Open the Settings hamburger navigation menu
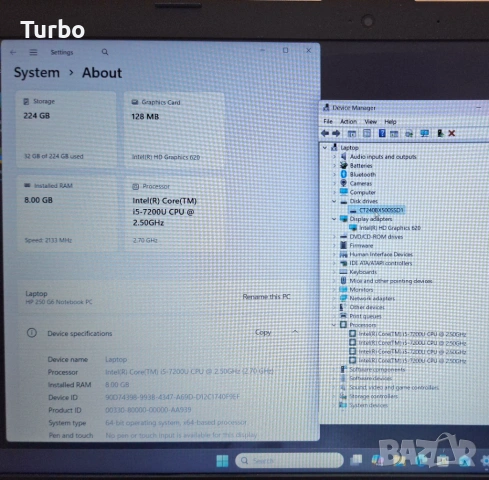The image size is (489, 480). pos(33,52)
